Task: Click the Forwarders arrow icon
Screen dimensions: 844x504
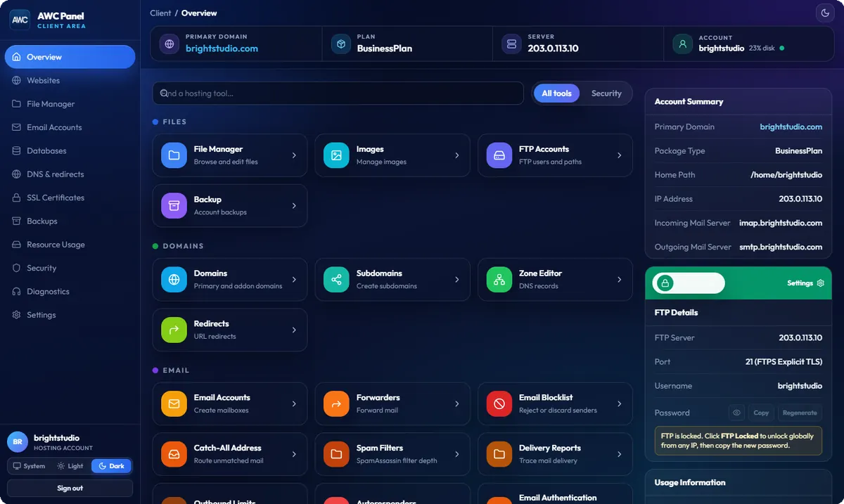Action: click(336, 404)
